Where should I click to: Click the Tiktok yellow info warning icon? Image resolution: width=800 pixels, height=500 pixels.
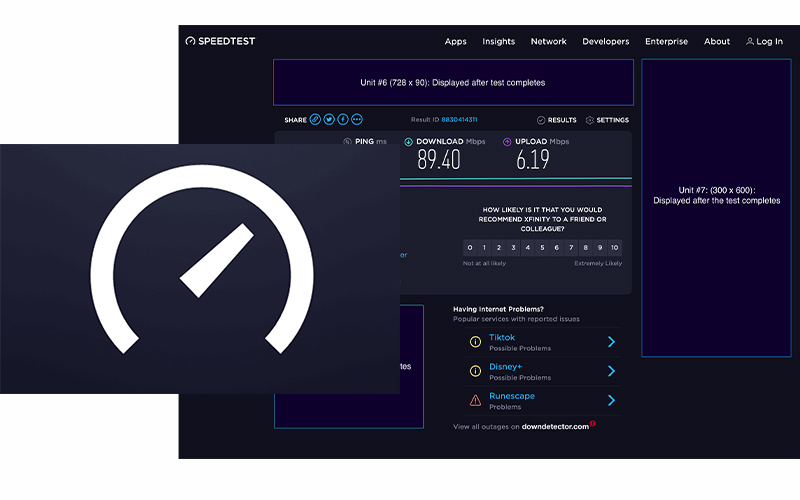click(x=475, y=341)
